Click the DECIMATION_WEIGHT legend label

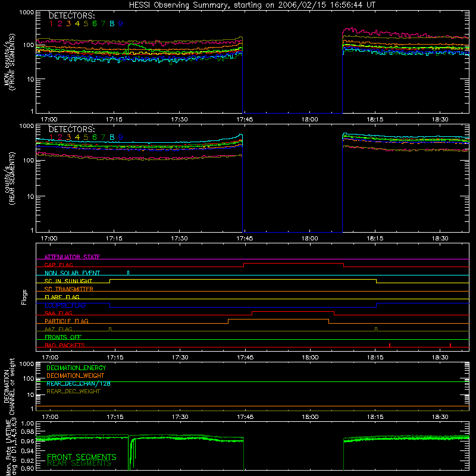click(x=76, y=375)
